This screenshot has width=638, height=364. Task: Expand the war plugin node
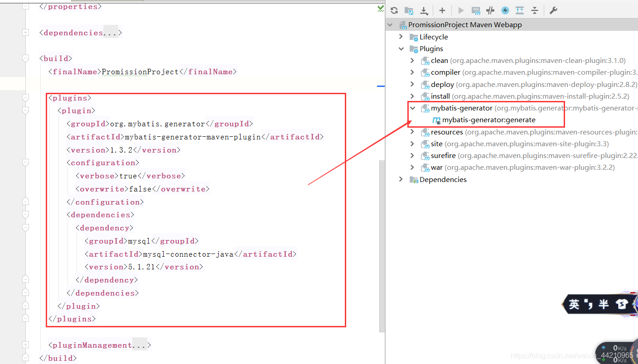[x=412, y=167]
